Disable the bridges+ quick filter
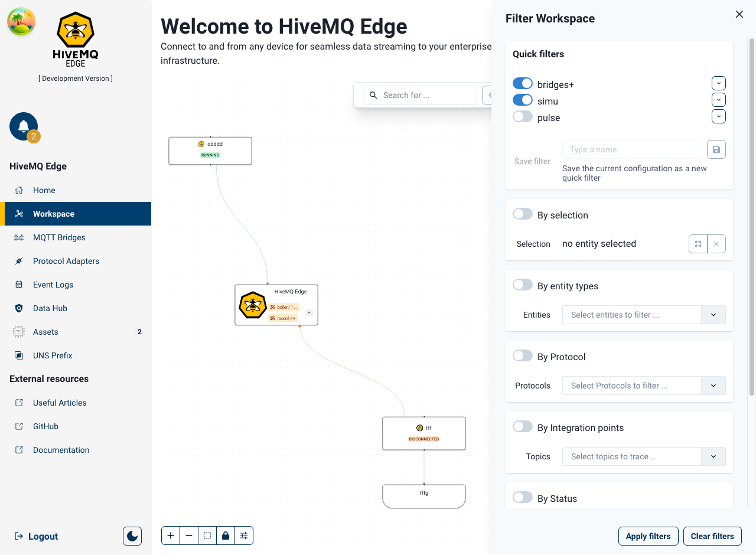Image resolution: width=756 pixels, height=555 pixels. pyautogui.click(x=522, y=83)
